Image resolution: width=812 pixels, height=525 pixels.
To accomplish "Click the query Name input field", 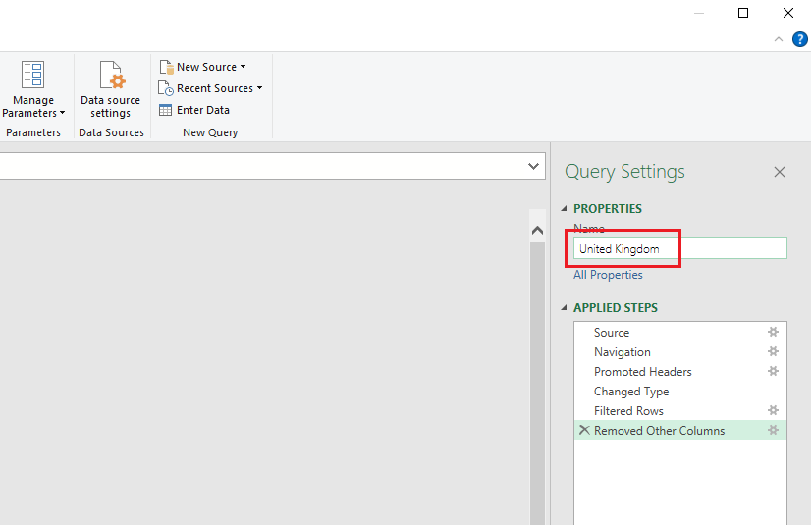I will point(679,249).
